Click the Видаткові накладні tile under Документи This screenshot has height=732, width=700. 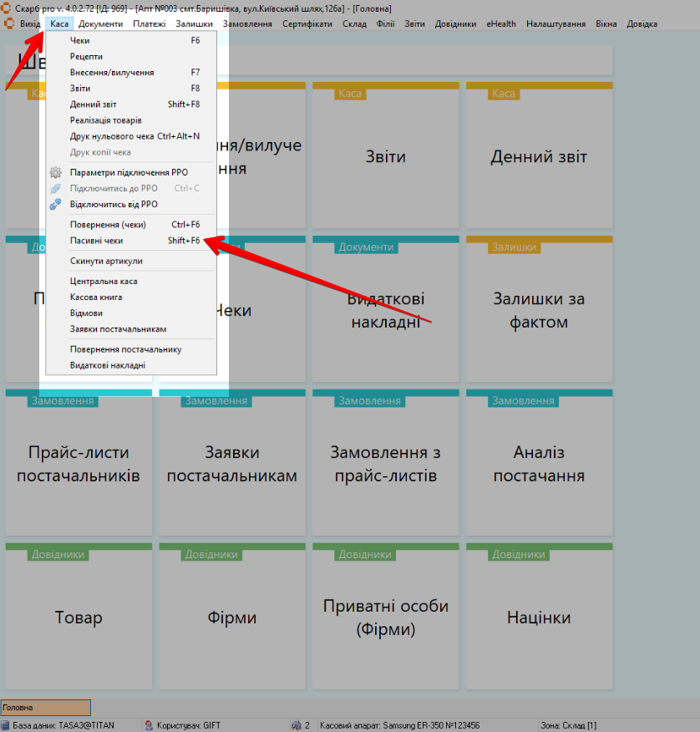click(385, 311)
